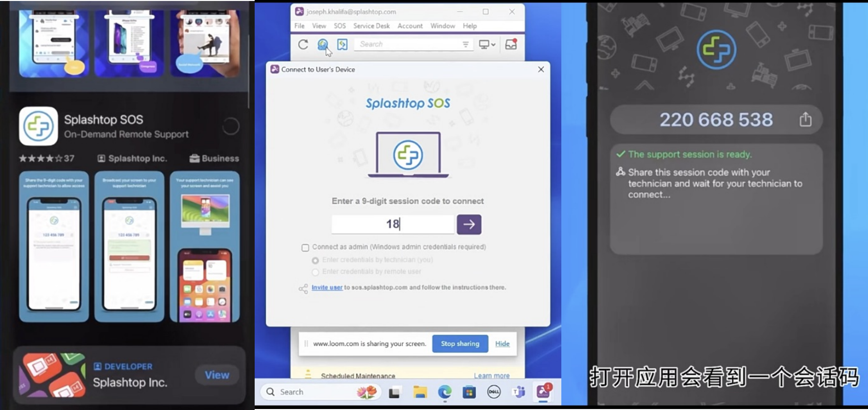Click the Splashtop Inc. developer card icon
This screenshot has height=410, width=868.
52,375
